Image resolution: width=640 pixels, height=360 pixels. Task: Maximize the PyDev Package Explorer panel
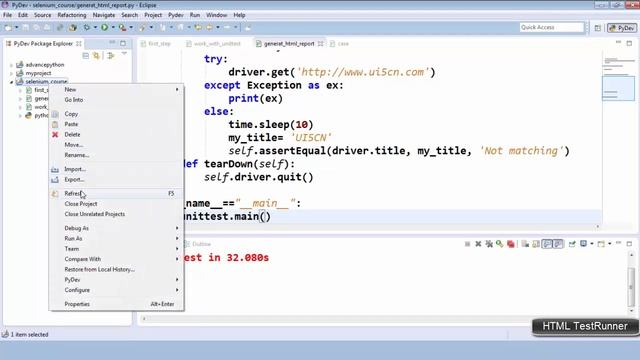tap(123, 43)
